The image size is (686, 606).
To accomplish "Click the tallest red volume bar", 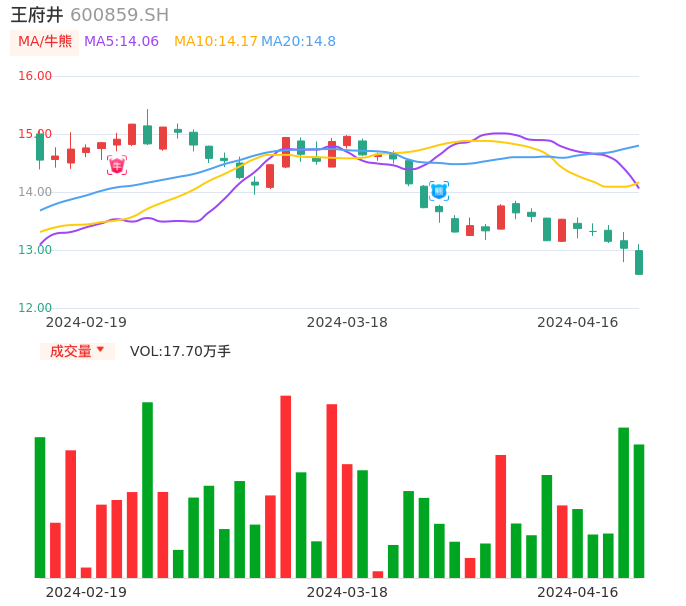I will (x=286, y=486).
